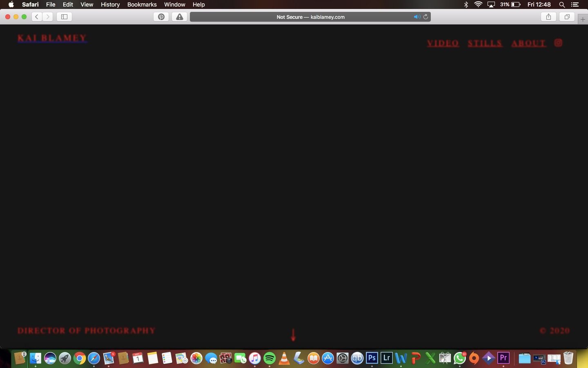The image size is (588, 368).
Task: Click the address bar showing kaiblamey.com
Action: [310, 17]
